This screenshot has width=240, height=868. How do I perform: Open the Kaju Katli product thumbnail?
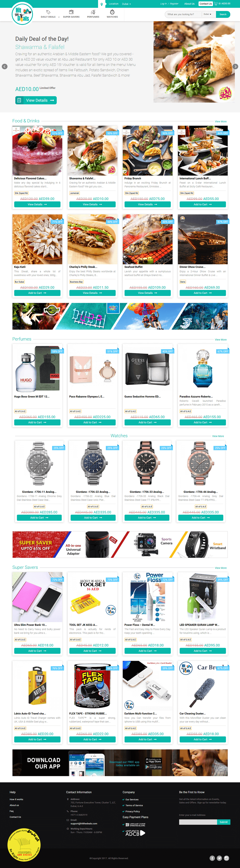(37, 239)
